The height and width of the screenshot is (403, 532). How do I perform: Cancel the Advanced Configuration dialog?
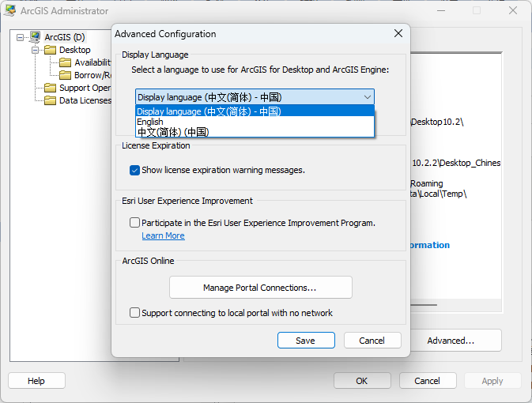pos(372,341)
